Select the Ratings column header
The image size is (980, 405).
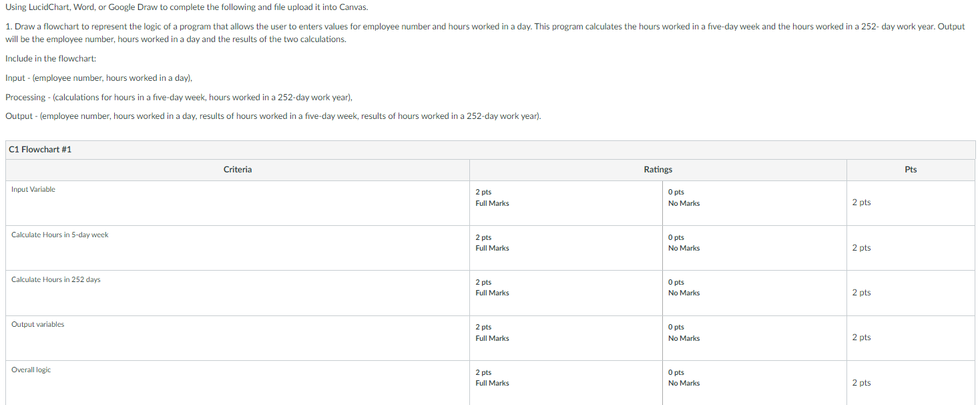coord(658,170)
